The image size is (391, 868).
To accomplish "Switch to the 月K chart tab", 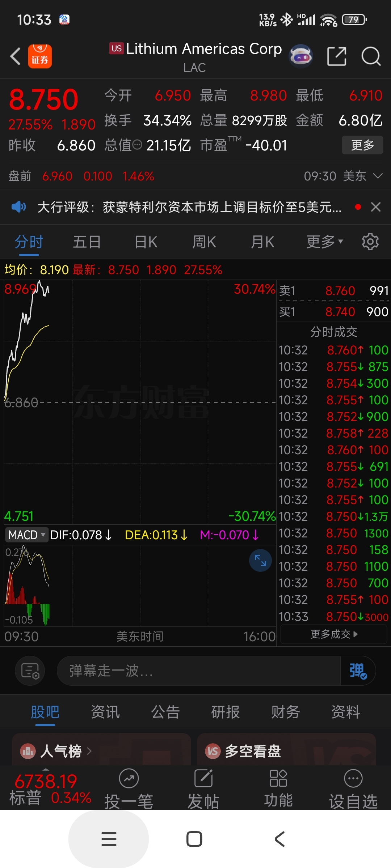I will (263, 242).
